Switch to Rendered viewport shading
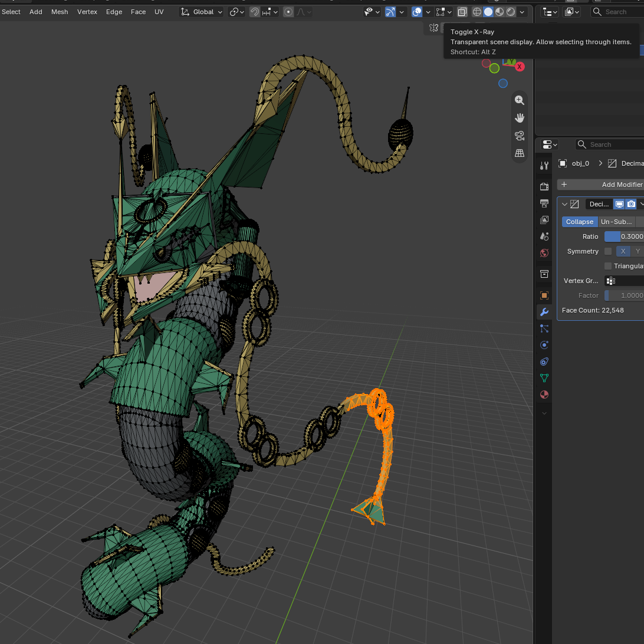 point(511,12)
